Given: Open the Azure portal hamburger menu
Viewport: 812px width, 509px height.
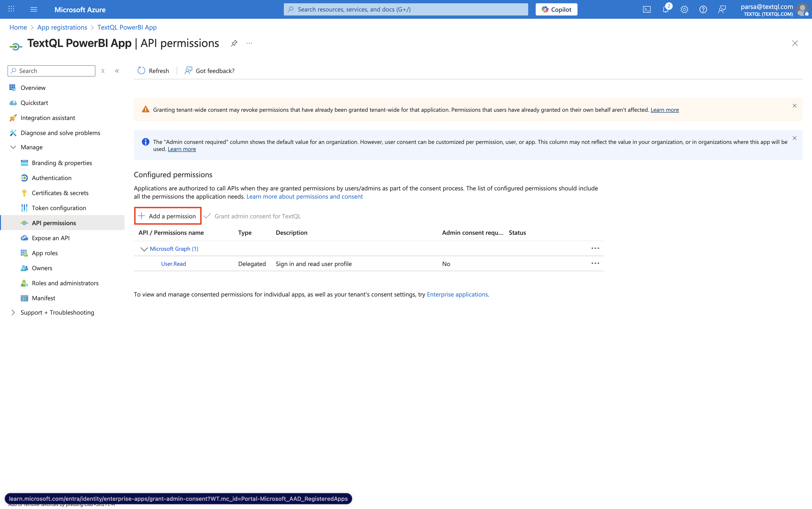Looking at the screenshot, I should tap(34, 9).
